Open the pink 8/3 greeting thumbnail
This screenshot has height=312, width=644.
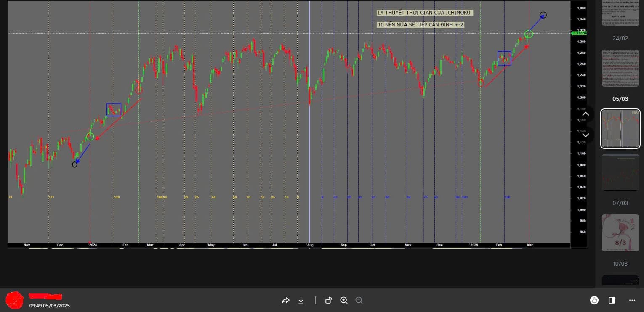[x=620, y=233]
